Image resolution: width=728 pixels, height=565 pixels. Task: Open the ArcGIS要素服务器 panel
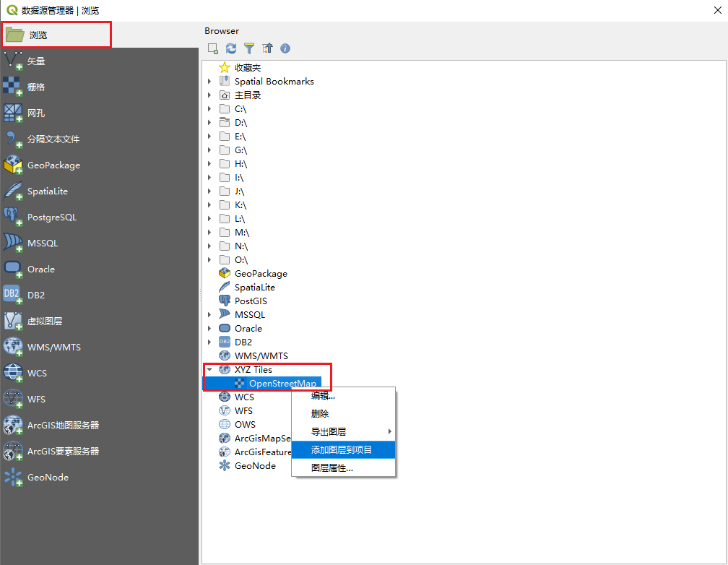[x=100, y=451]
